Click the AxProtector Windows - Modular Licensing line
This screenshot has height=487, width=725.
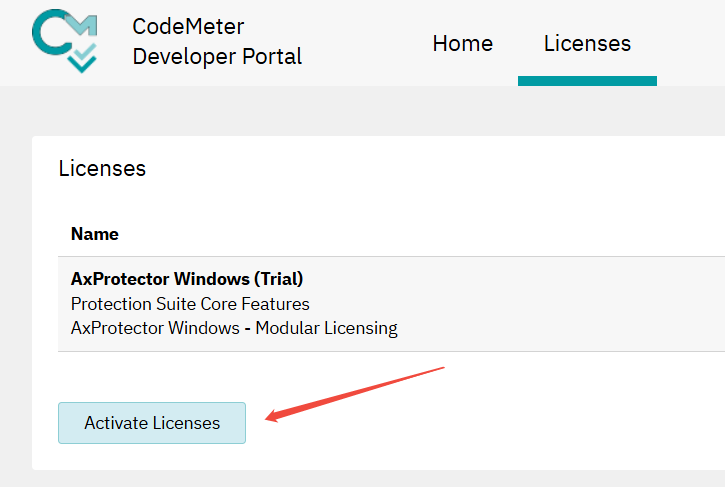click(x=234, y=328)
